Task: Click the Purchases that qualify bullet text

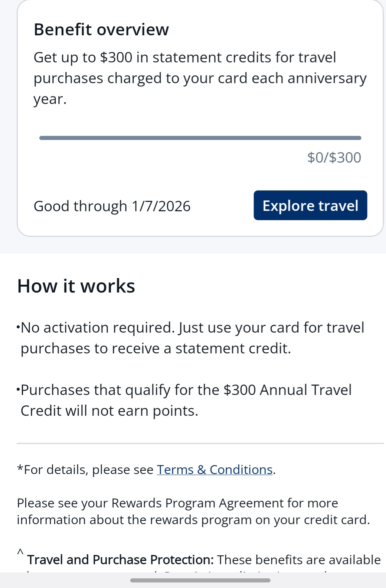Action: tap(186, 400)
